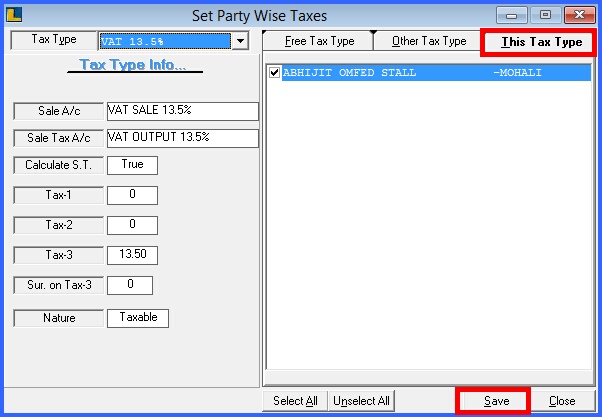Open the VAT 13.5% combo box
This screenshot has width=602, height=417.
tap(164, 42)
